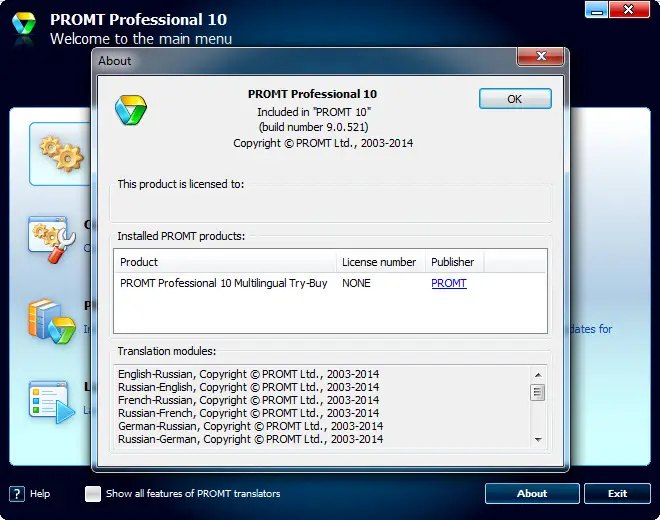Minimize the PROMT Professional 10 main window

(596, 10)
